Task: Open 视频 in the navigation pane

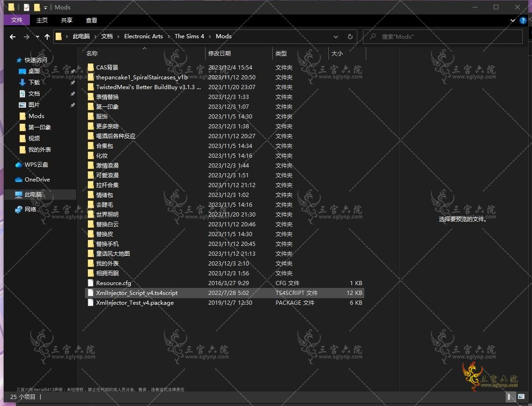Action: coord(34,138)
